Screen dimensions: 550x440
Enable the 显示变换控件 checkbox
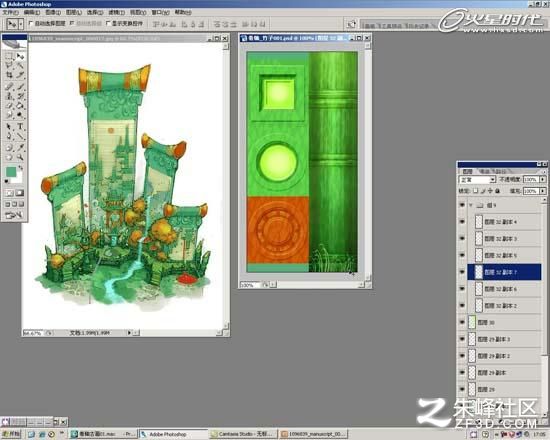click(108, 24)
